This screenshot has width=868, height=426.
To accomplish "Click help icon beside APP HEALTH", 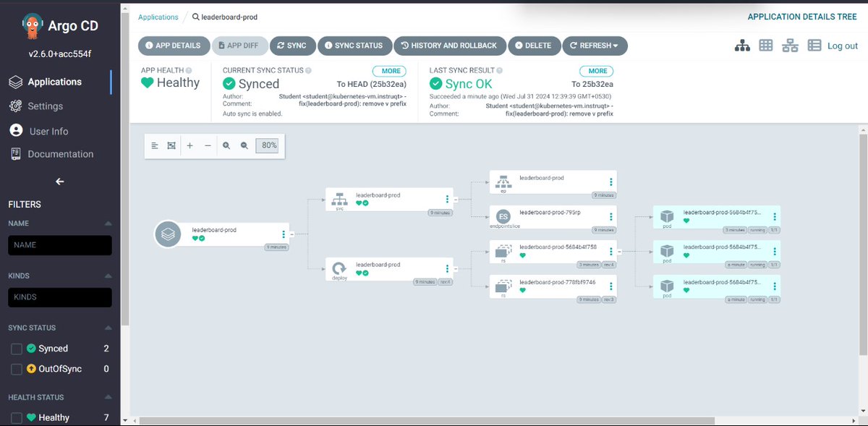I will pyautogui.click(x=189, y=71).
